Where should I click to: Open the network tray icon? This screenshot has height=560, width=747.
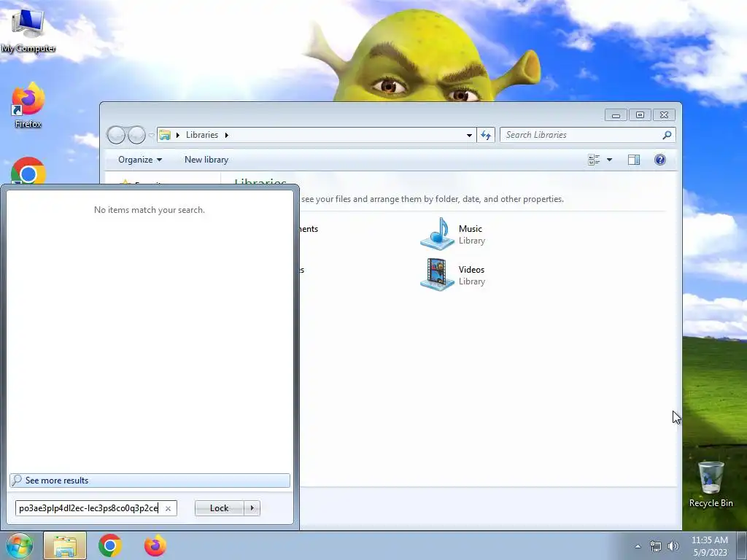click(x=656, y=546)
